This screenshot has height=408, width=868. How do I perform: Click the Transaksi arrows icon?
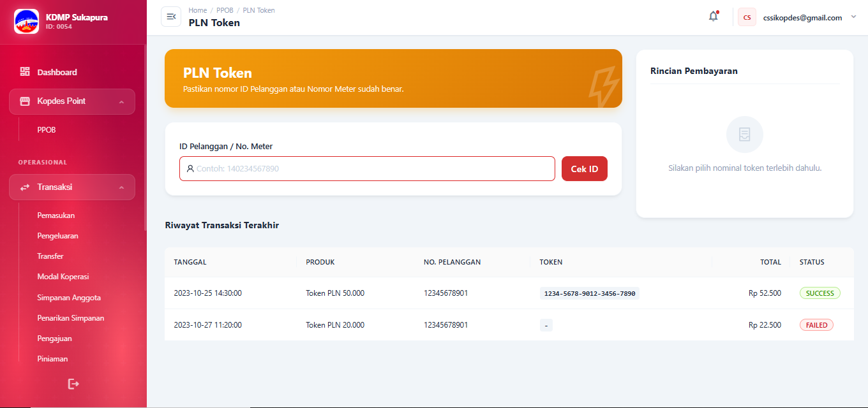[x=25, y=187]
